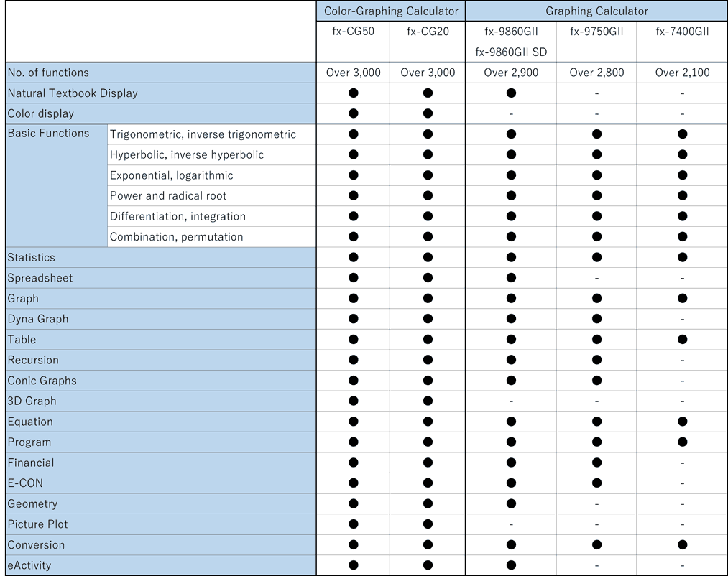Click the Financial dot for fx-9750GII
Image resolution: width=728 pixels, height=576 pixels.
click(x=596, y=463)
